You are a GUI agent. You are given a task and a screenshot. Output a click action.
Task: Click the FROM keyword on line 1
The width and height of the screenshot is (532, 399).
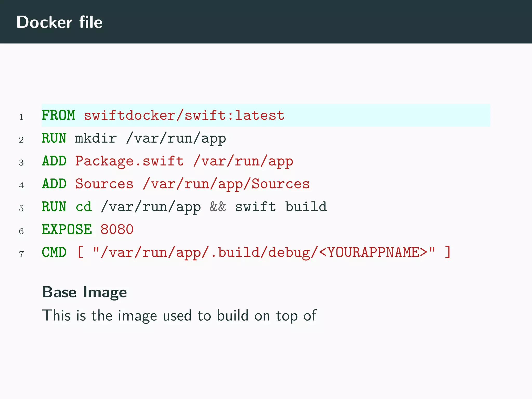58,115
